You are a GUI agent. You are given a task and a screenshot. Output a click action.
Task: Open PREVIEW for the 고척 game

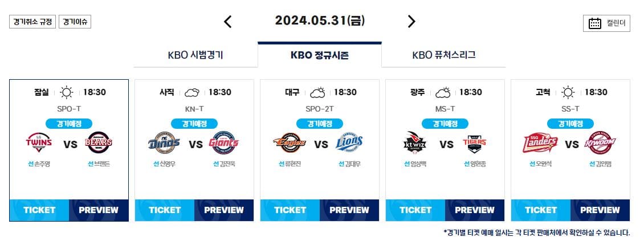(x=600, y=210)
